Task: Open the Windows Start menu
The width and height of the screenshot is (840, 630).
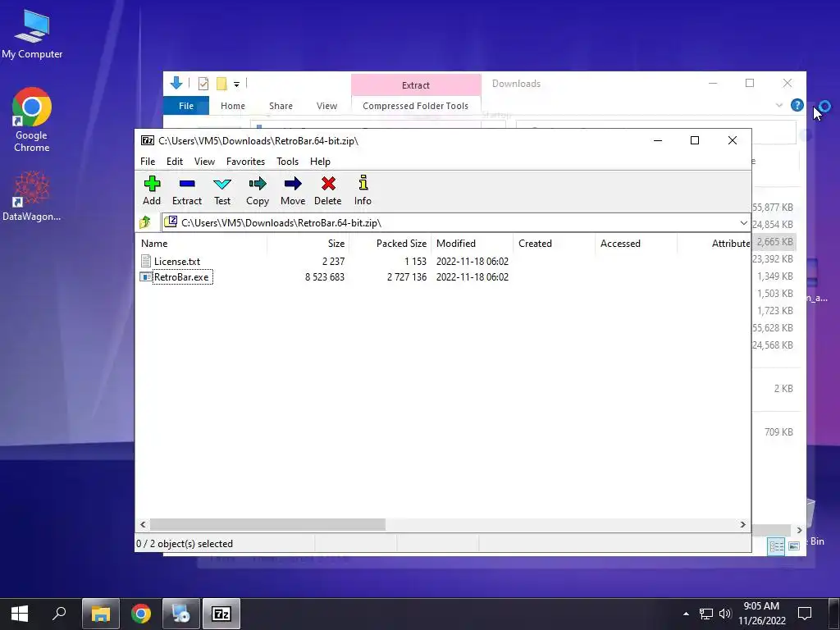Action: coord(20,614)
